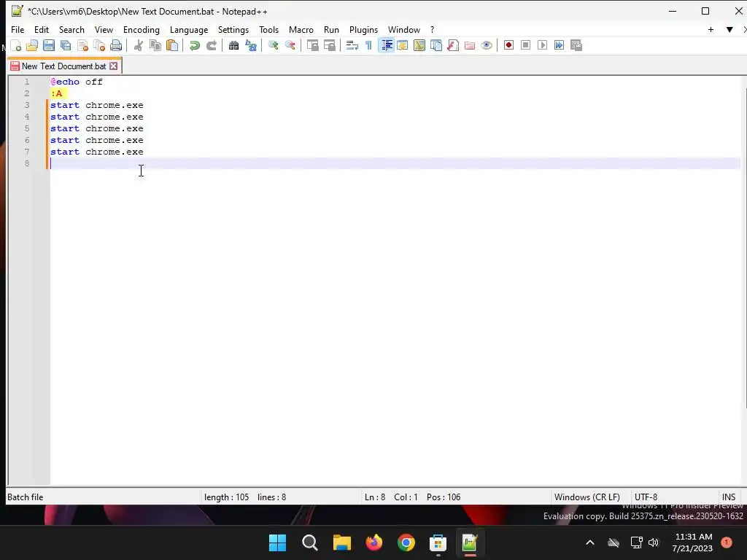The height and width of the screenshot is (560, 747).
Task: Open the Tools menu
Action: point(268,29)
